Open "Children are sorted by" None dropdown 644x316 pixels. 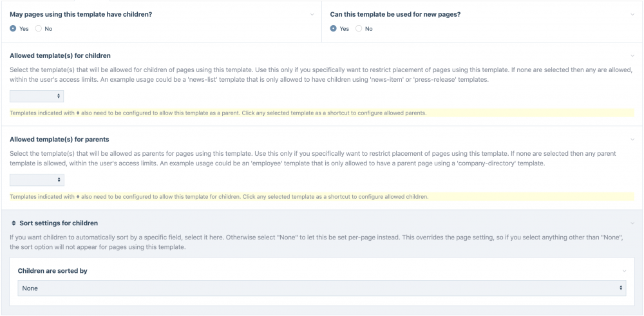[322, 288]
